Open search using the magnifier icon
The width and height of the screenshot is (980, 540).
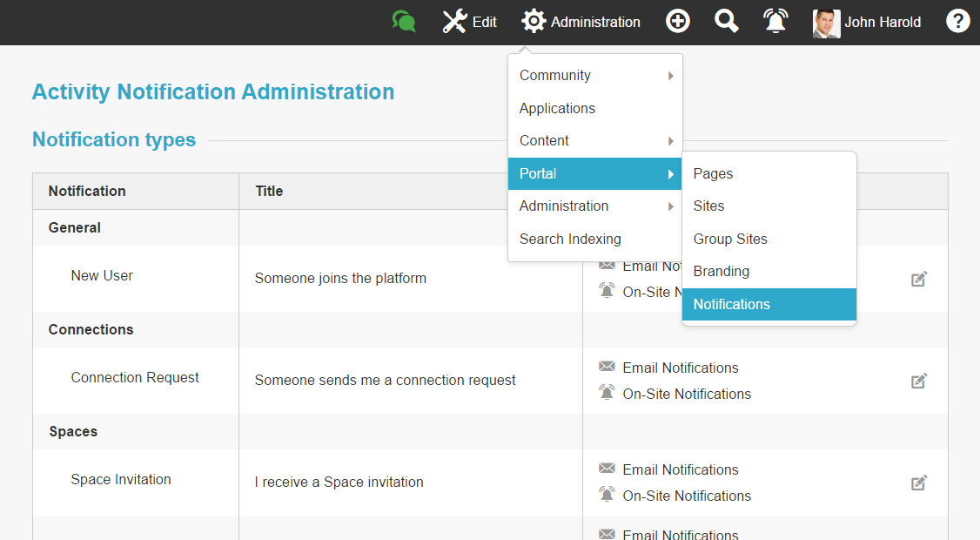coord(726,20)
